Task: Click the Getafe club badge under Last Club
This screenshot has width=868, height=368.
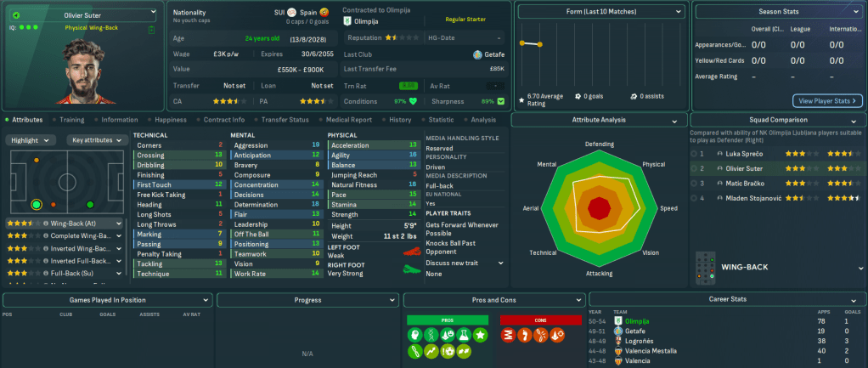Action: tap(477, 54)
